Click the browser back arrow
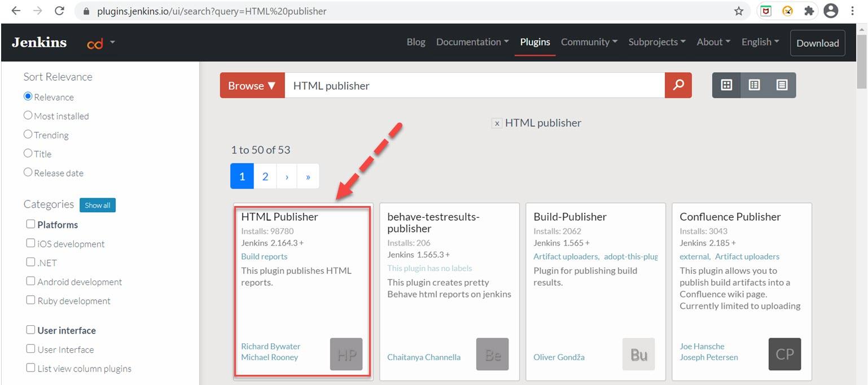 click(16, 11)
